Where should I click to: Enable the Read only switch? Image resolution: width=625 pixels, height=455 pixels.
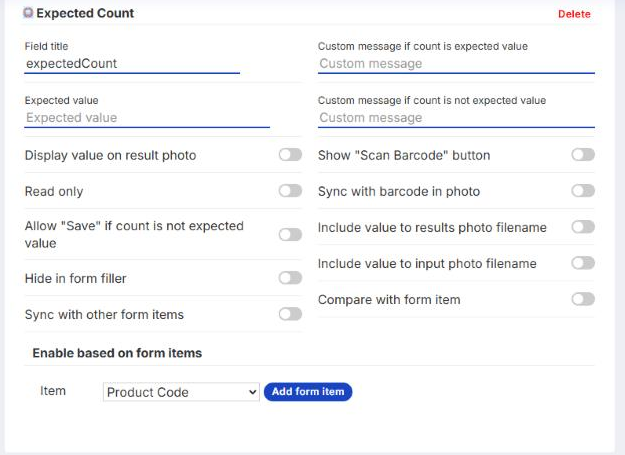[x=290, y=191]
